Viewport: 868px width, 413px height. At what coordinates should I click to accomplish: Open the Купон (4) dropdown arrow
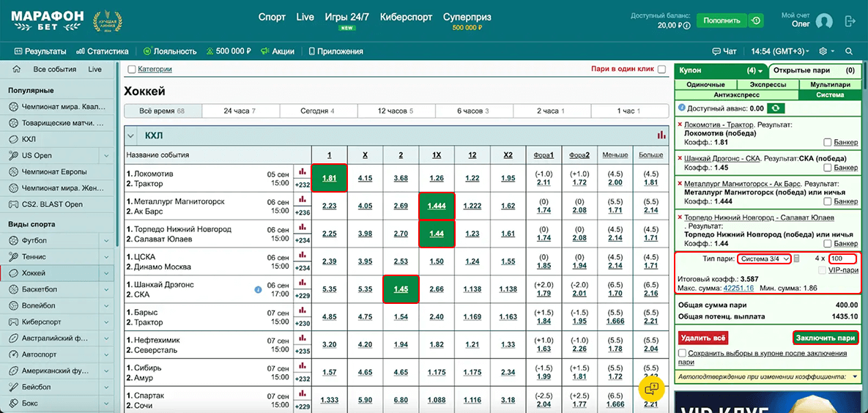point(761,72)
